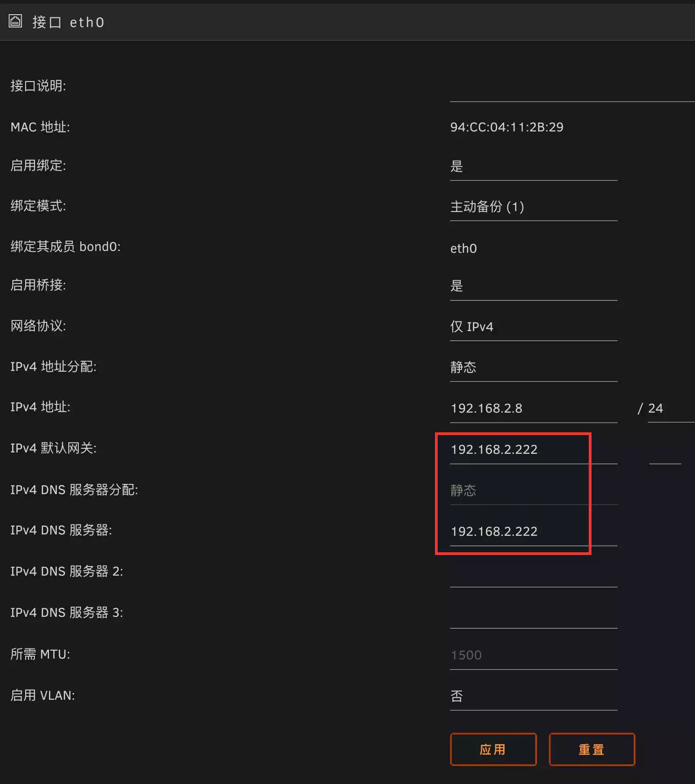Click the 接口说明 description input field
Viewport: 695px width, 784px height.
[x=571, y=90]
